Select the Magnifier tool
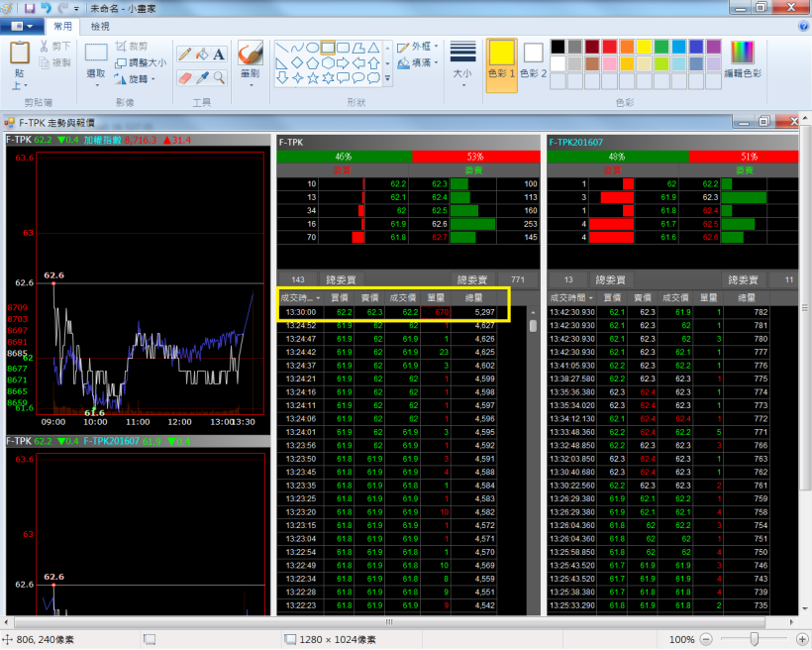This screenshot has width=812, height=650. coord(219,76)
